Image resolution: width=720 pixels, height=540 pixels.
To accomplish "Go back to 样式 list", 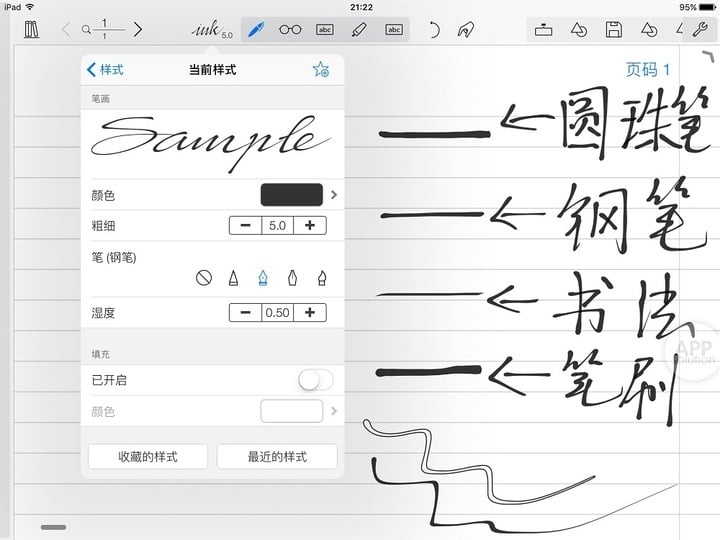I will [x=105, y=70].
